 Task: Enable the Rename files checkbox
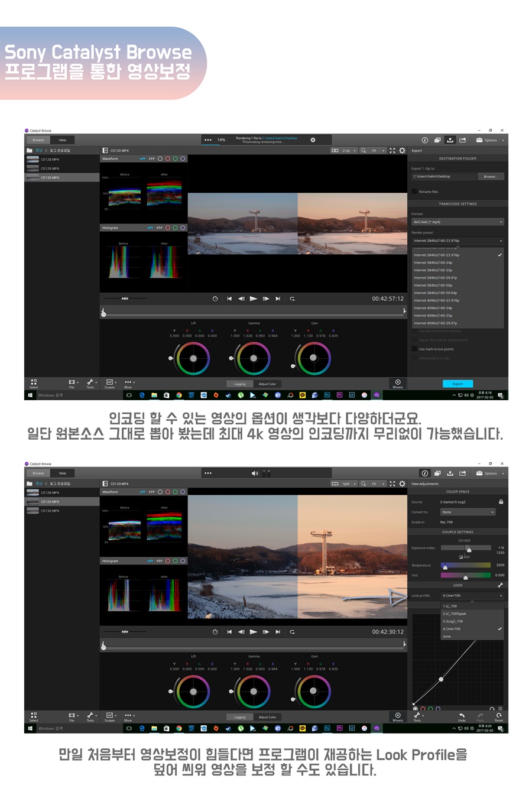tap(414, 192)
